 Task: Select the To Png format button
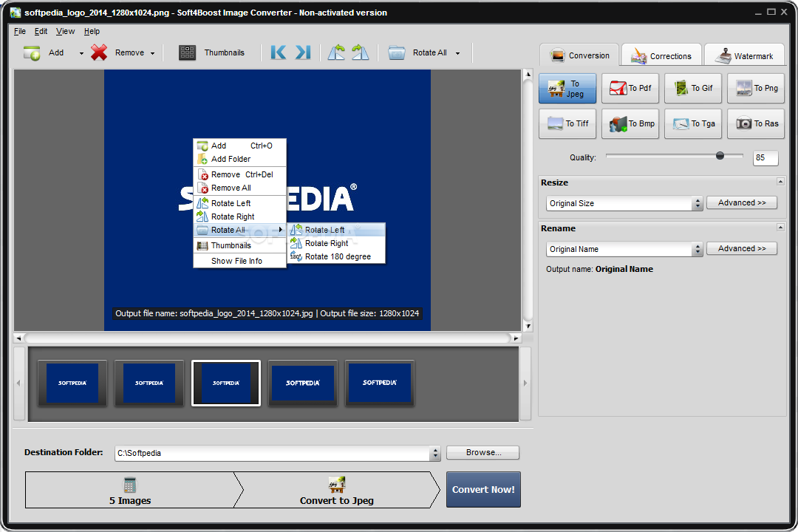pos(756,88)
